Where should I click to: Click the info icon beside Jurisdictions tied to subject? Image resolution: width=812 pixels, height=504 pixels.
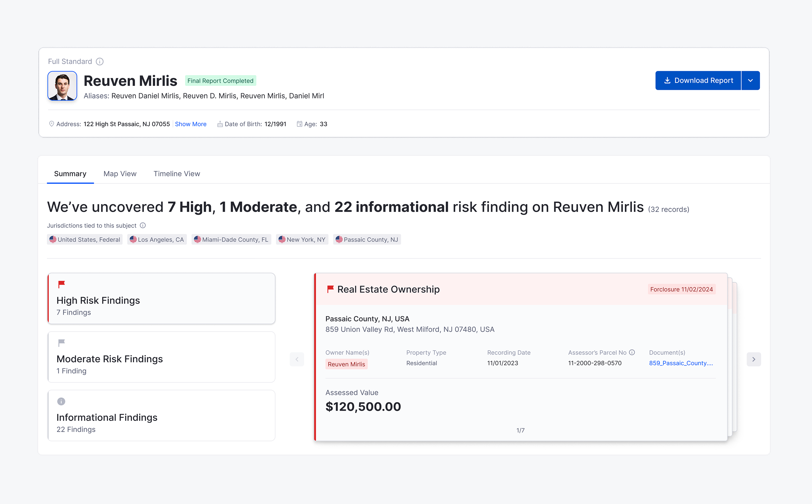pos(143,226)
